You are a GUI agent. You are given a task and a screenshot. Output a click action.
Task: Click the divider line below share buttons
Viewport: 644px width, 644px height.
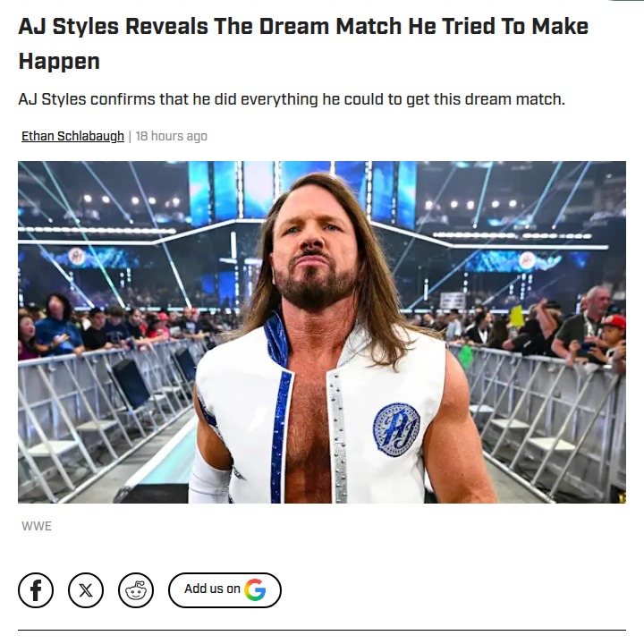(322, 630)
